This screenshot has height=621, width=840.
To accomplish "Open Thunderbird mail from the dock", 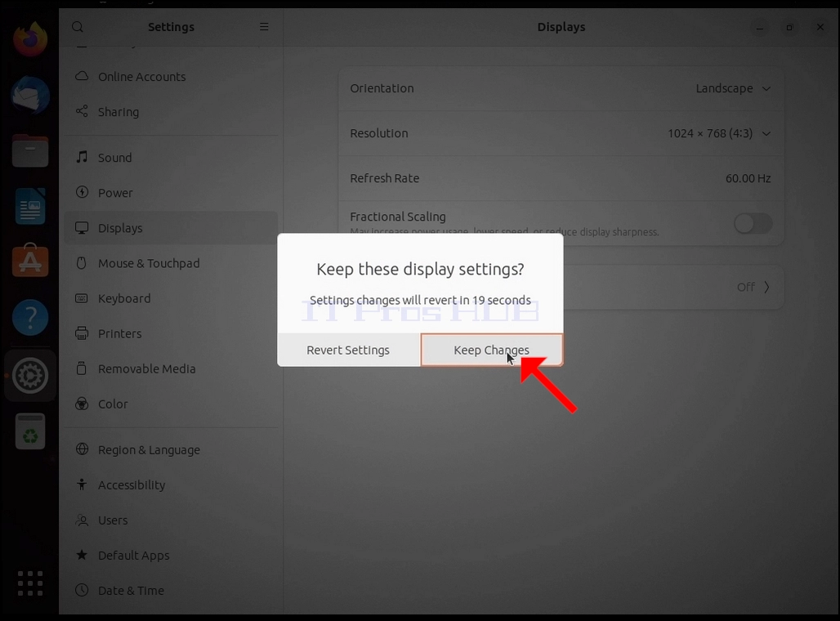I will coord(30,96).
